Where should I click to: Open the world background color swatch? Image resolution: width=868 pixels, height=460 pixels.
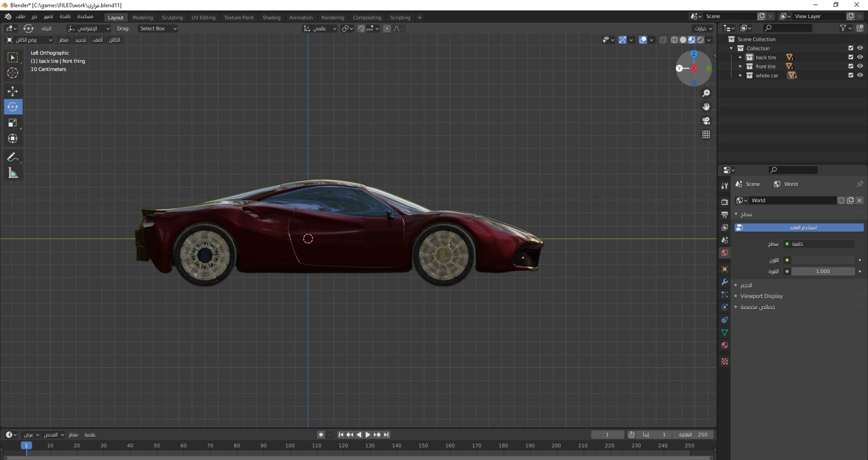[823, 260]
